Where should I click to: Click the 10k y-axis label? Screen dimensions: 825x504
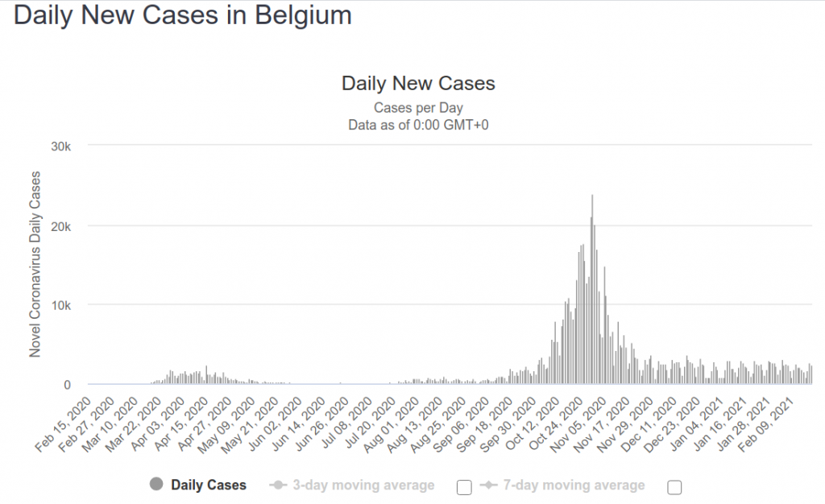tap(61, 305)
